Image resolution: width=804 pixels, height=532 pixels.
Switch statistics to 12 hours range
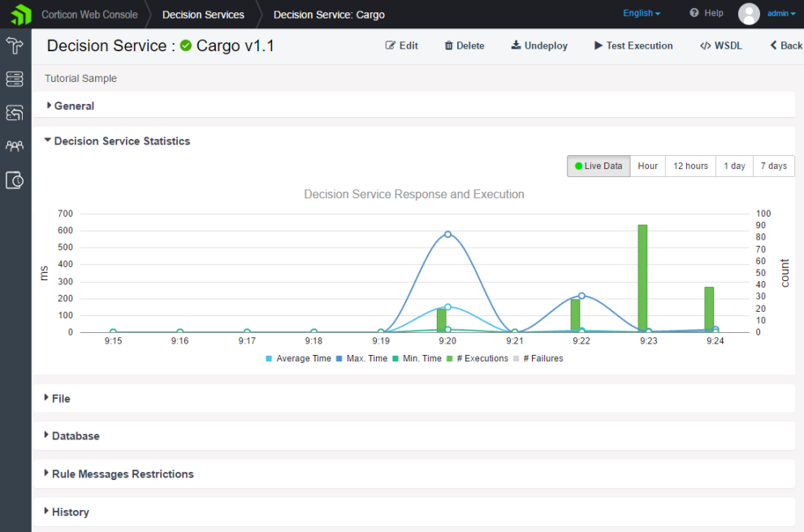690,167
